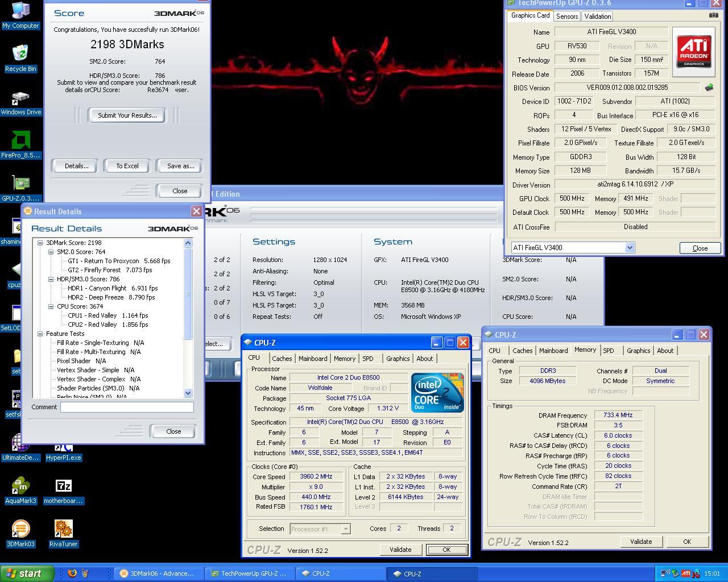728x582 pixels.
Task: Click the BIOS save chip icon in GPU-Z
Action: pos(709,88)
